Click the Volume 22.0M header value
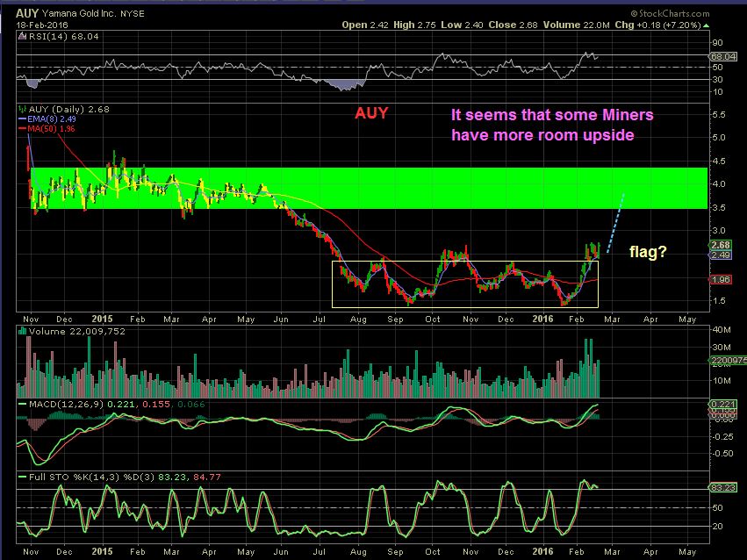The width and height of the screenshot is (747, 560). coord(576,25)
